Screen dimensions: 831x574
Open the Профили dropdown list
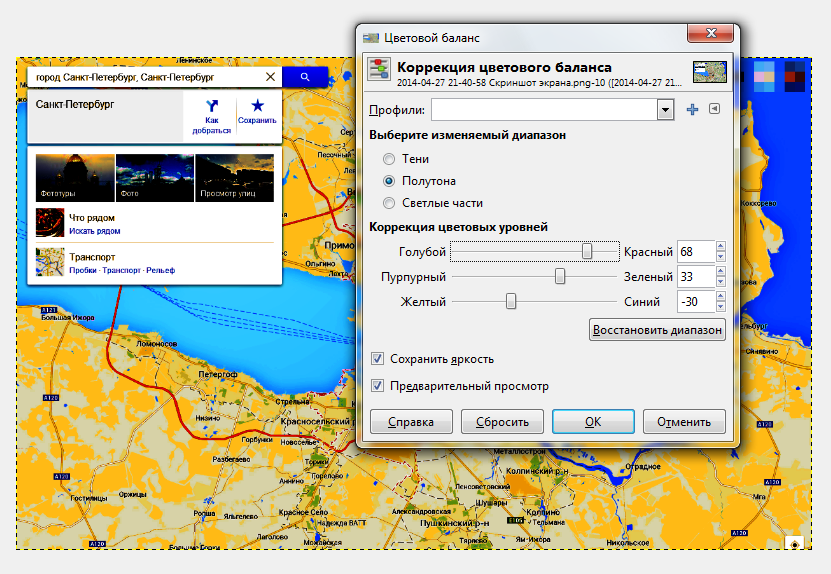click(x=666, y=110)
